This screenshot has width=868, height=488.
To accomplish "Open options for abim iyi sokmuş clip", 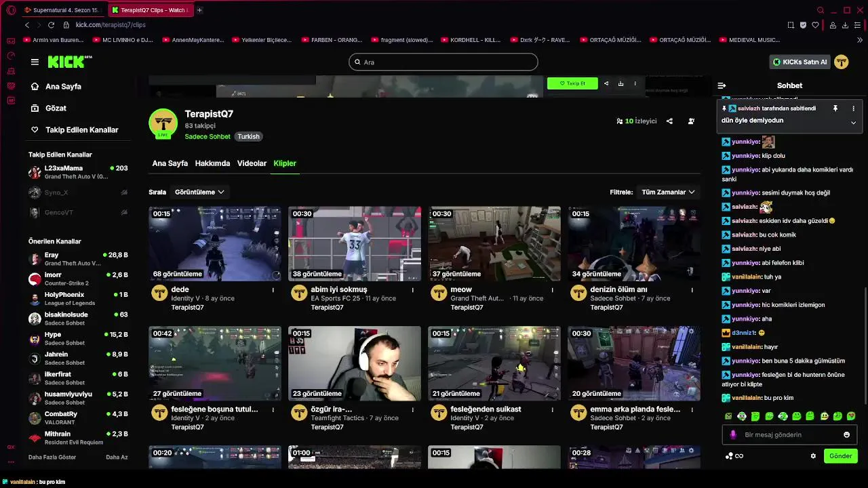I will click(413, 290).
